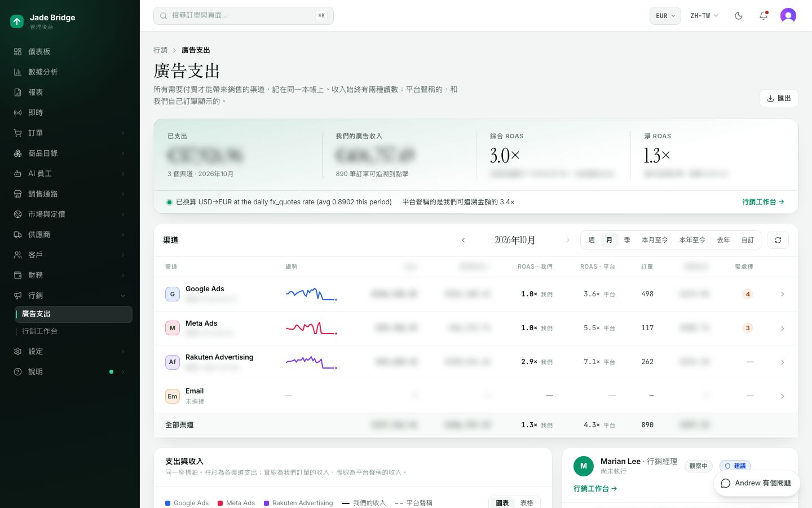Select the 去年 last year range
This screenshot has width=812, height=508.
[x=723, y=240]
